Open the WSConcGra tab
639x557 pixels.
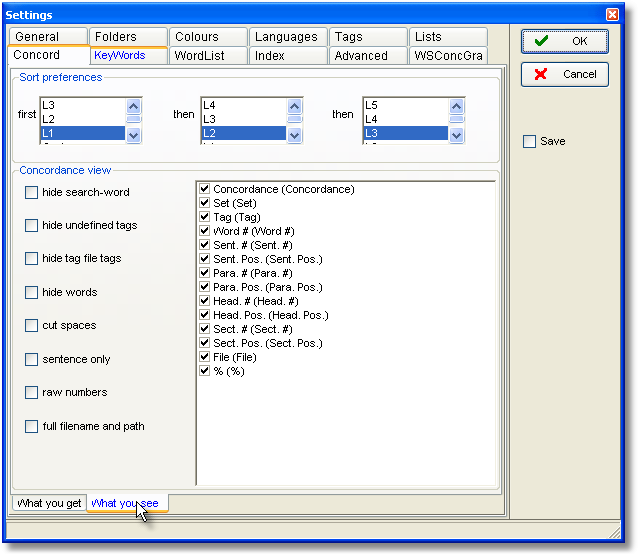click(x=448, y=55)
